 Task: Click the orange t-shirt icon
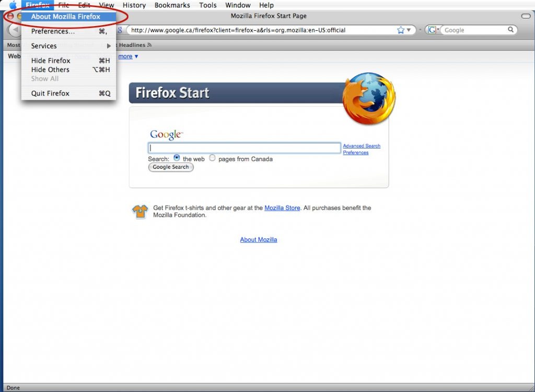pos(140,211)
